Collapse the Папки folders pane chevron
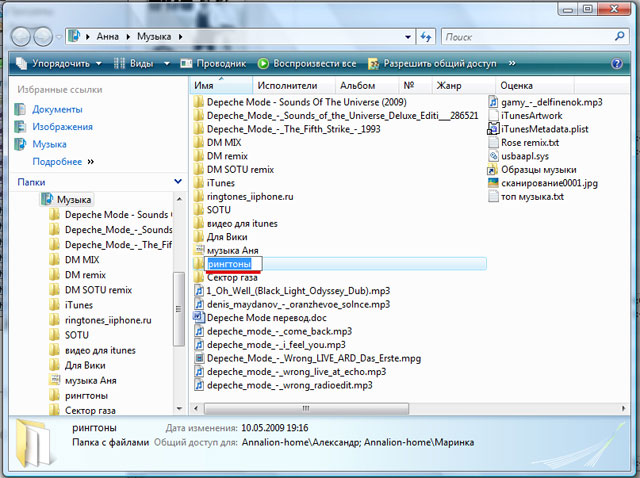This screenshot has width=640, height=478. coord(178,181)
